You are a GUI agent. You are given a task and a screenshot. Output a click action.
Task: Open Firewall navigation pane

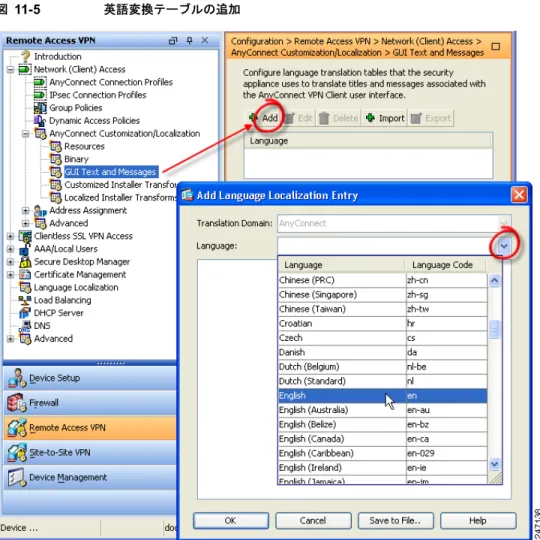90,403
